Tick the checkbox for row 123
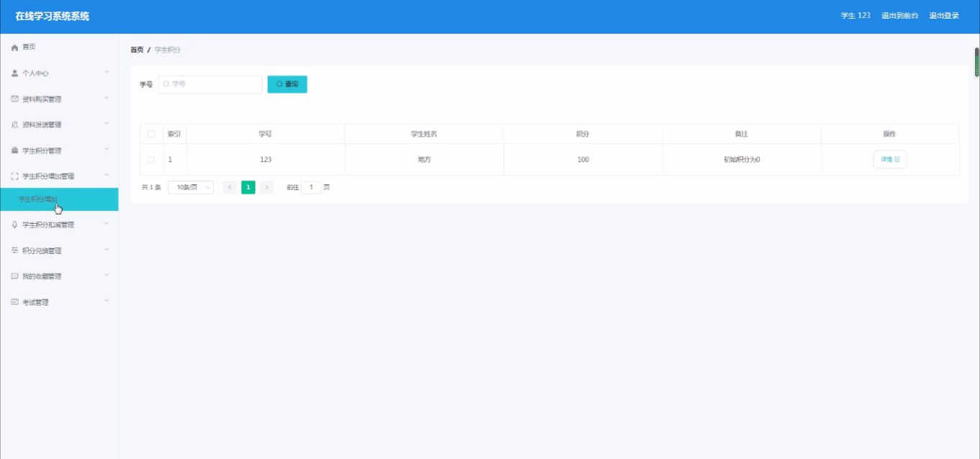 pos(151,160)
